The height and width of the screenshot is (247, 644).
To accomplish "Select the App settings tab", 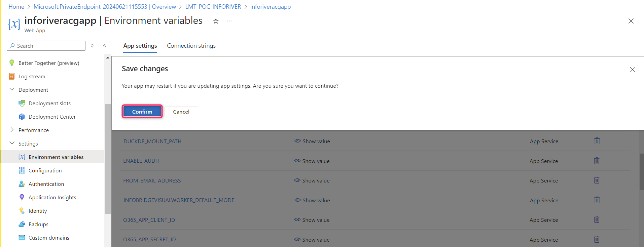I will [x=140, y=46].
